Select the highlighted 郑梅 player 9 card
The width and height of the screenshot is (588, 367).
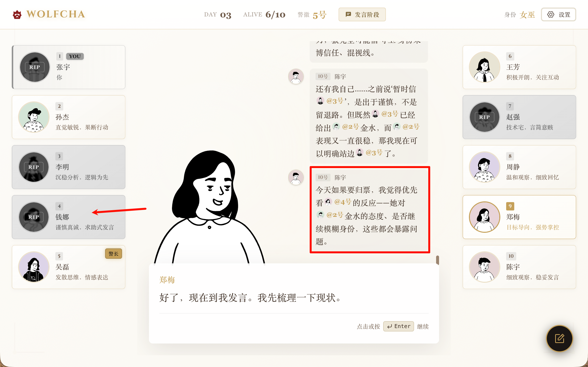519,217
